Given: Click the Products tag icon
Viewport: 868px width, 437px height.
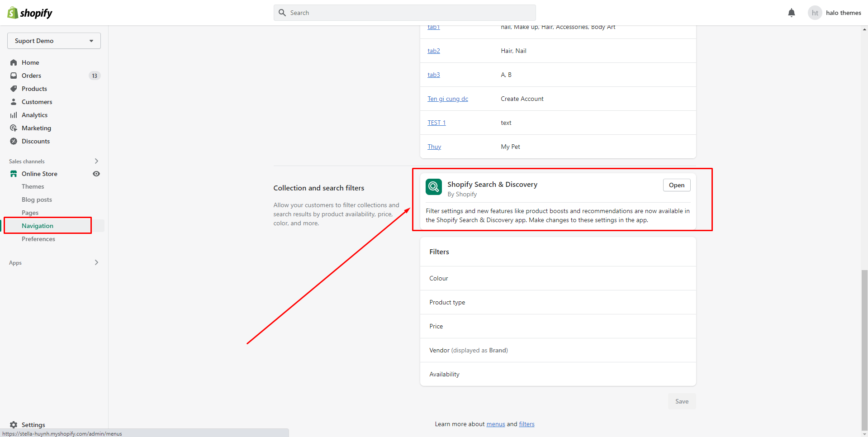Looking at the screenshot, I should click(14, 89).
